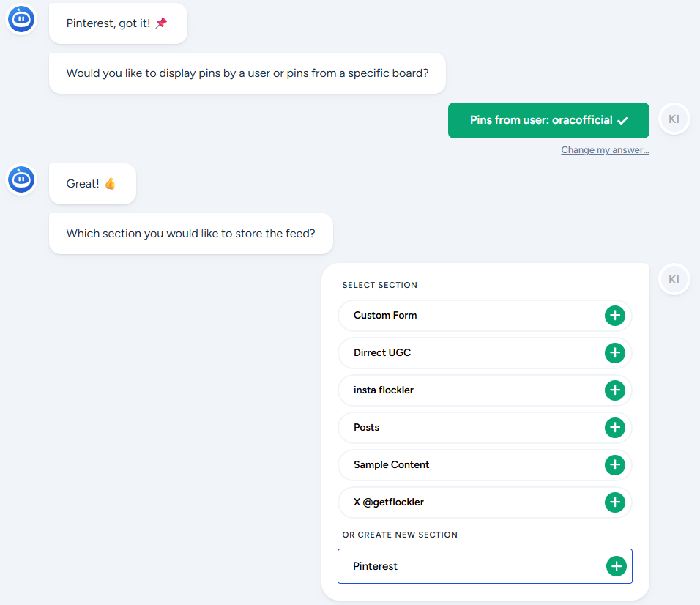Hit plus icon for Sample Content section
The width and height of the screenshot is (700, 605).
click(614, 465)
